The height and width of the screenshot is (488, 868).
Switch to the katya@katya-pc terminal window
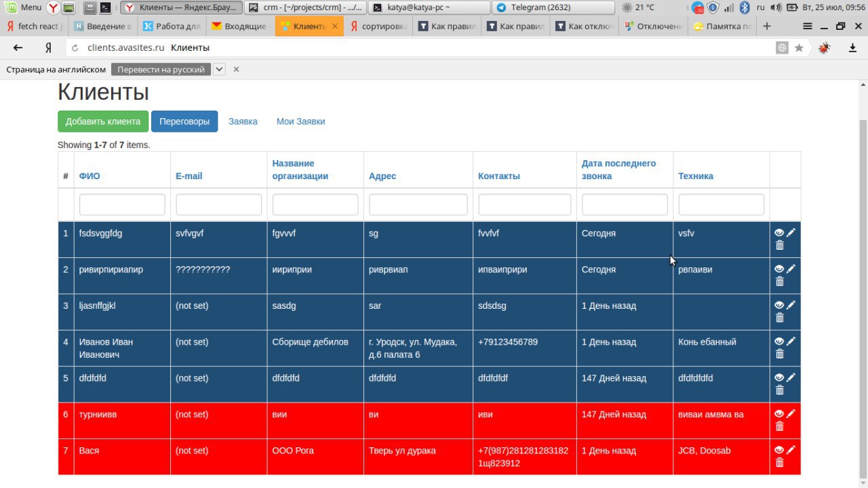click(430, 7)
